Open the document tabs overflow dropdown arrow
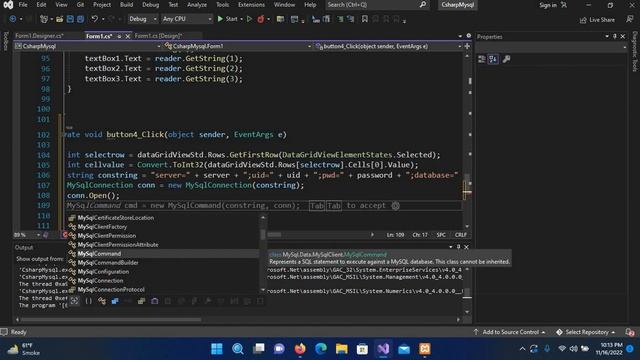Screen dimensions: 640x360 (460, 36)
